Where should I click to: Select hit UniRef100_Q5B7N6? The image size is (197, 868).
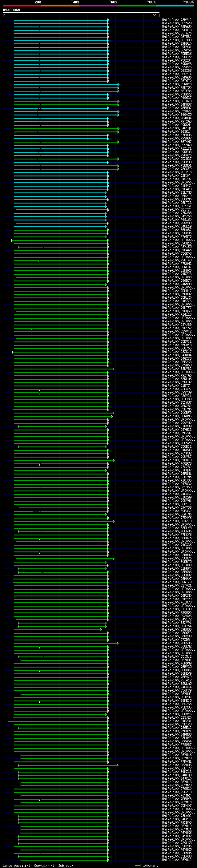(177, 409)
